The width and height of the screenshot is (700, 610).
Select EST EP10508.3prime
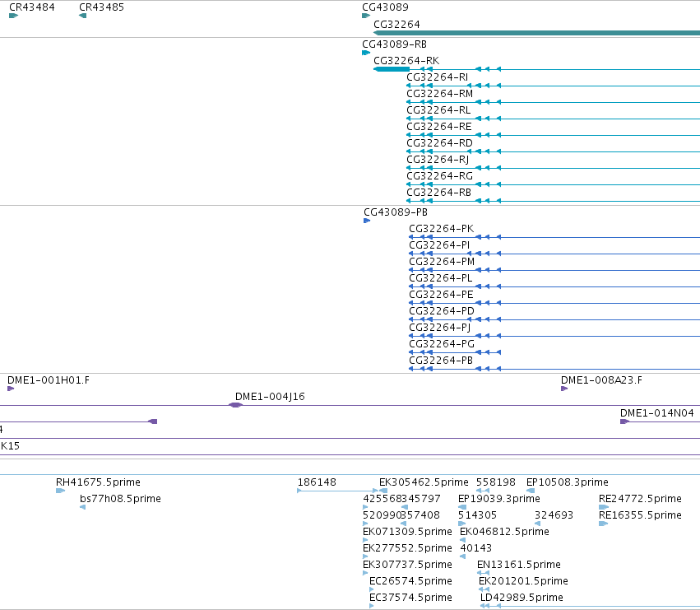(x=568, y=482)
